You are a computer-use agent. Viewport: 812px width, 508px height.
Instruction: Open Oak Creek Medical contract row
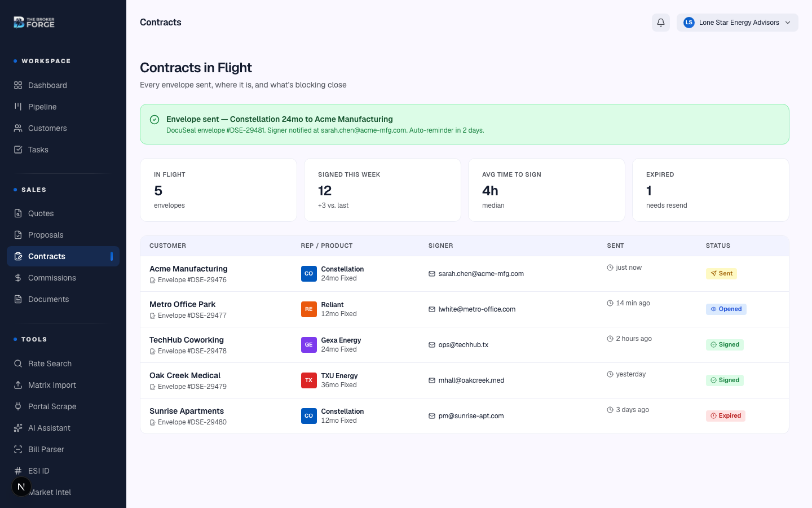coord(465,380)
